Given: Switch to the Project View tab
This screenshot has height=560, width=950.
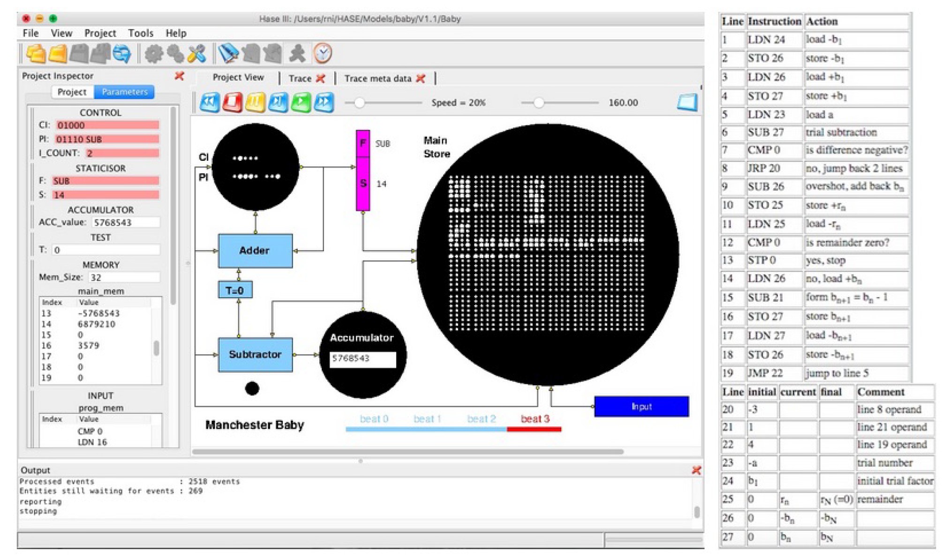Looking at the screenshot, I should (238, 77).
